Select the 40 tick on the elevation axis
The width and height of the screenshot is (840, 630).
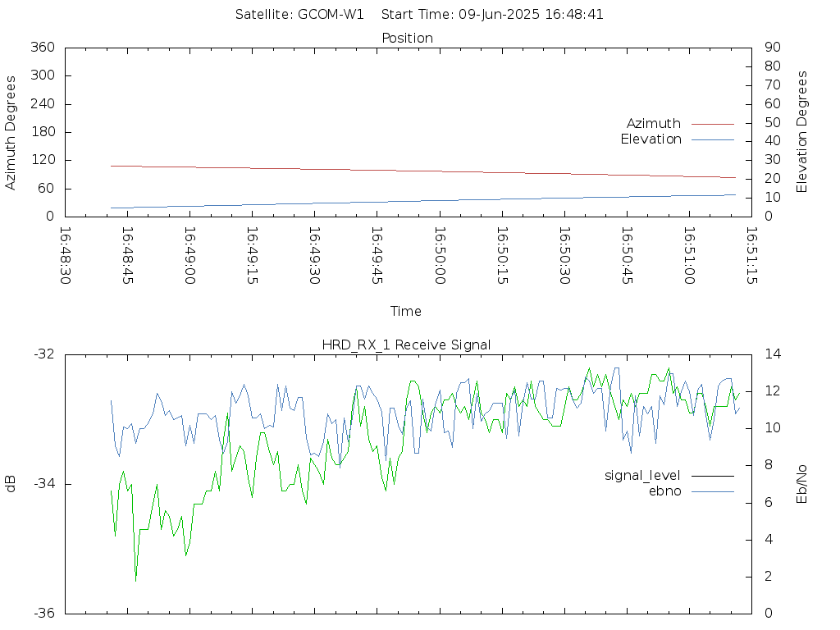click(773, 141)
